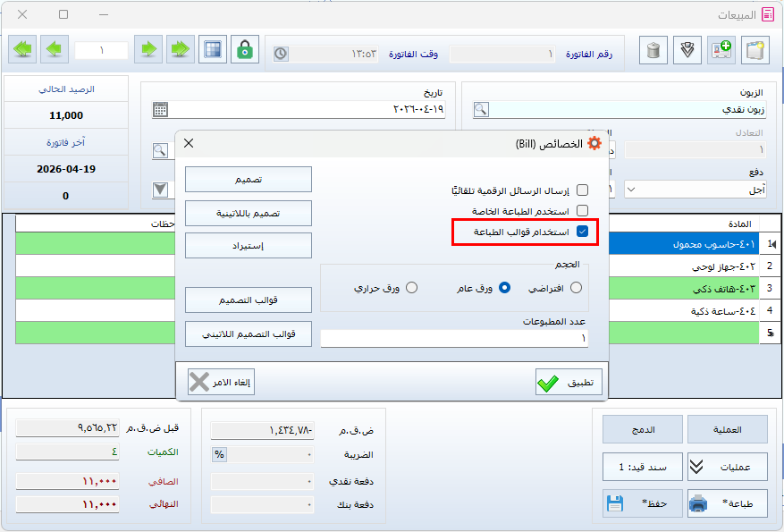Expand the عمليات operations chevron button
This screenshot has height=532, width=784.
coord(697,467)
